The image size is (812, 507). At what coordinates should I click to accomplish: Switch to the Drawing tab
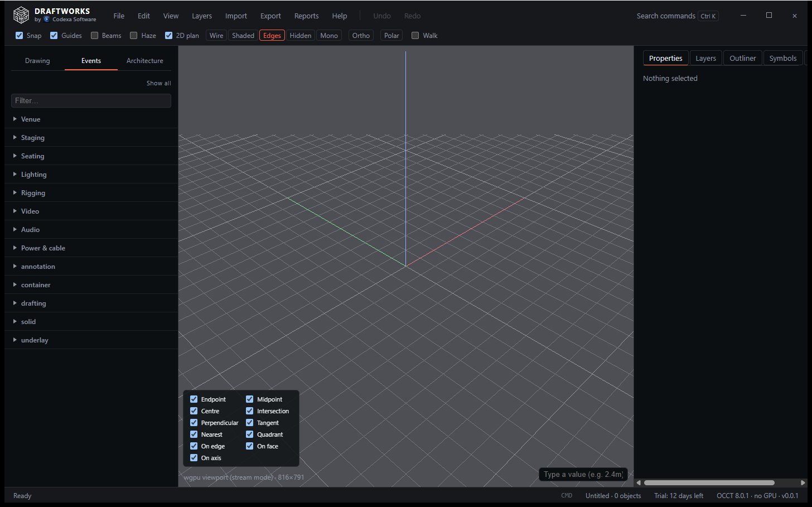37,60
